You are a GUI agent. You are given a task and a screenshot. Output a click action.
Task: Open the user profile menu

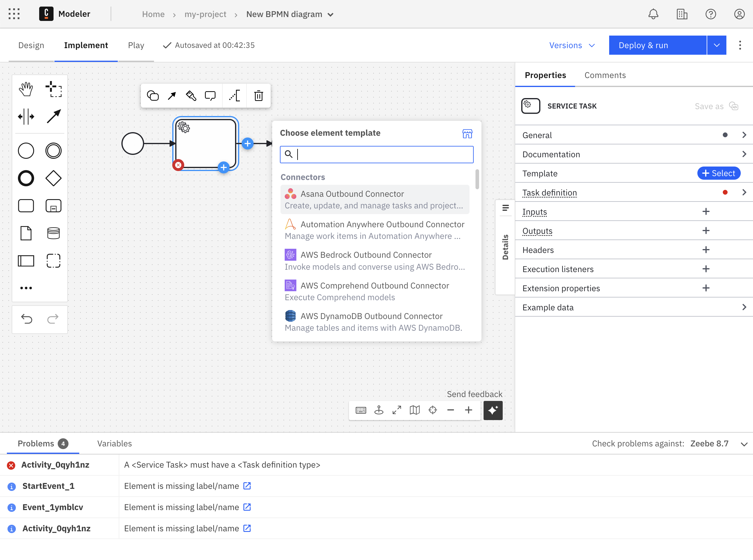(739, 14)
